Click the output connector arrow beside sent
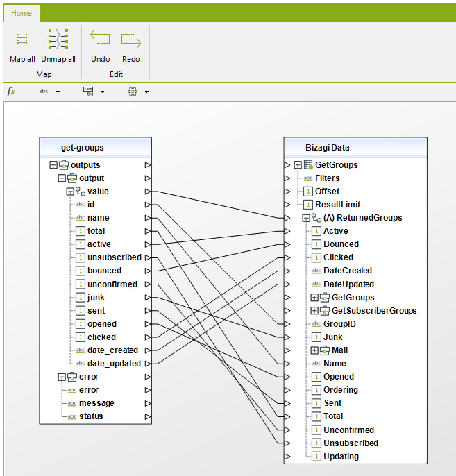 148,311
